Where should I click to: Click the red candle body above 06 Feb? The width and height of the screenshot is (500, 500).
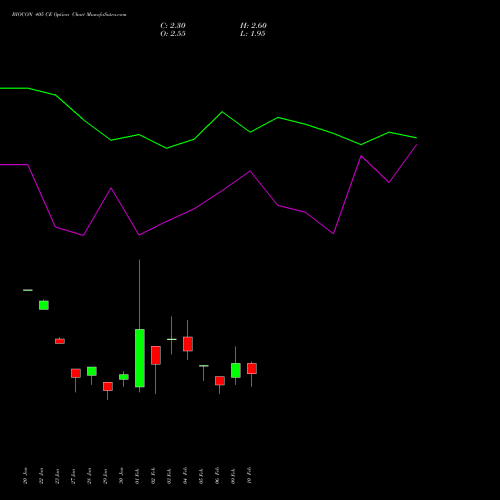(220, 381)
